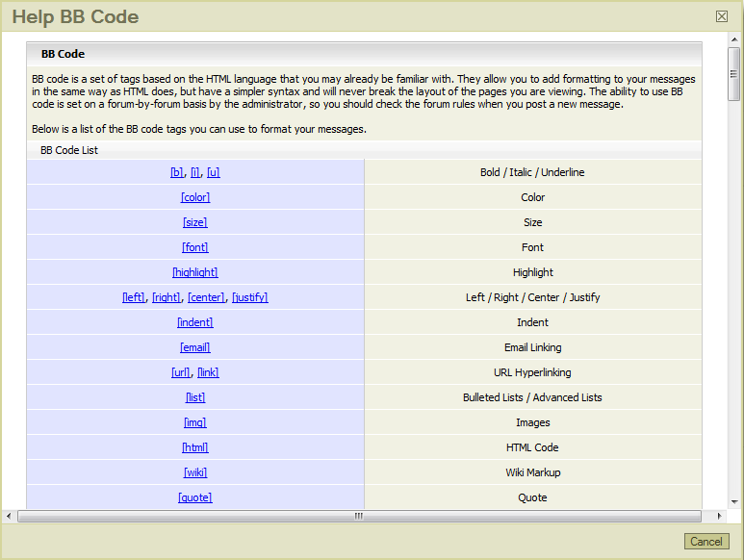Open the [quote] tag link
This screenshot has height=560, width=744.
tap(195, 498)
